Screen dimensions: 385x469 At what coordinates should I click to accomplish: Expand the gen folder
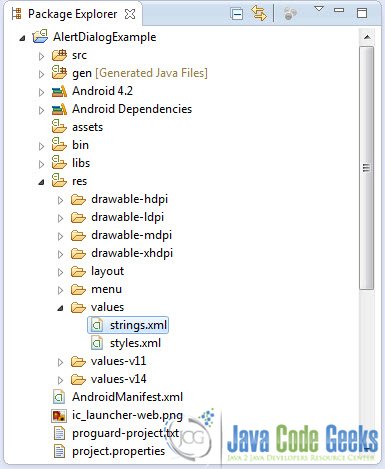[x=41, y=74]
